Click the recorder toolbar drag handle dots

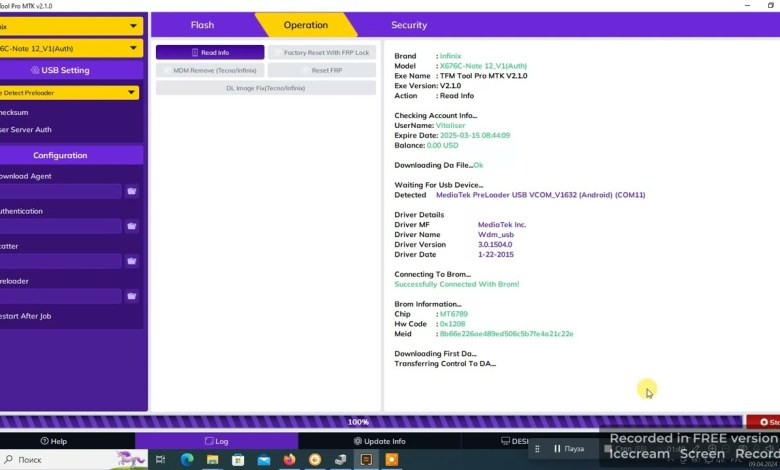click(537, 449)
